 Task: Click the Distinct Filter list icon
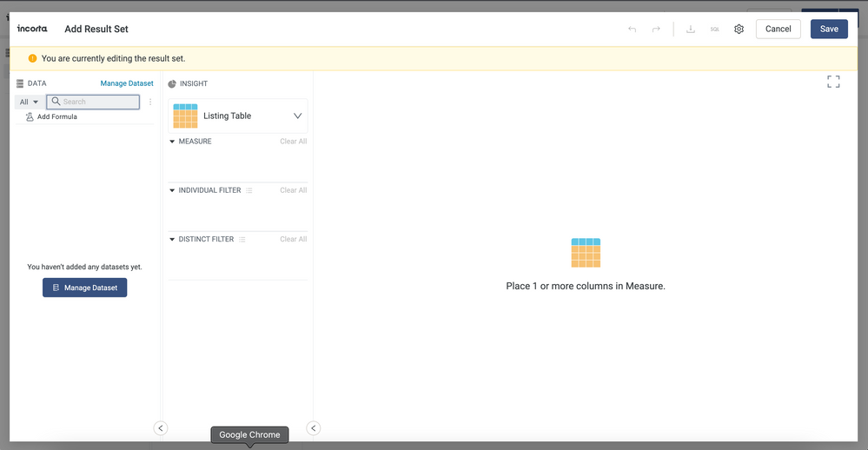point(242,239)
